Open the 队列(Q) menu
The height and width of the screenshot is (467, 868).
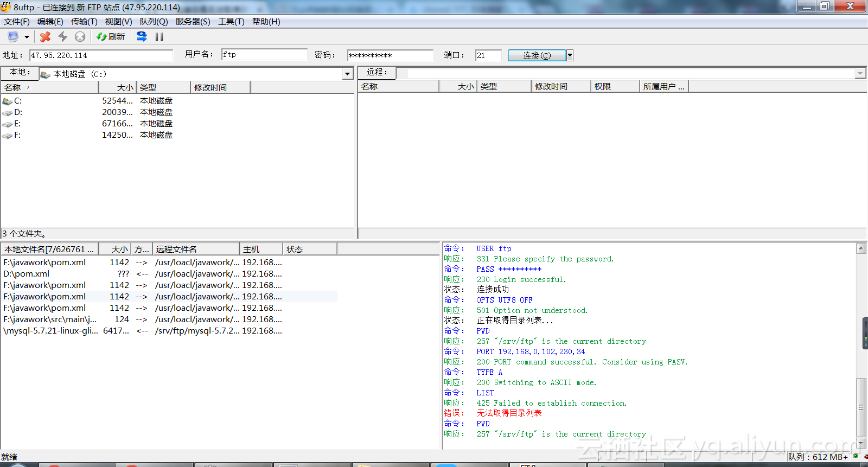click(x=154, y=22)
